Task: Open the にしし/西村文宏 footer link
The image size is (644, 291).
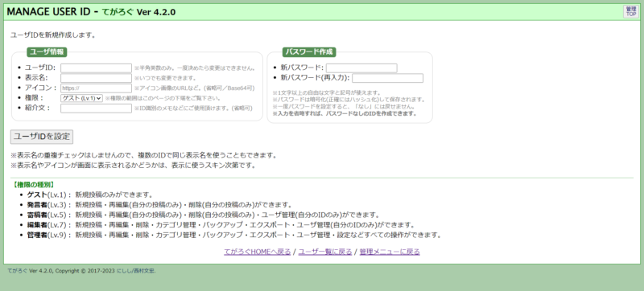Action: coord(136,271)
